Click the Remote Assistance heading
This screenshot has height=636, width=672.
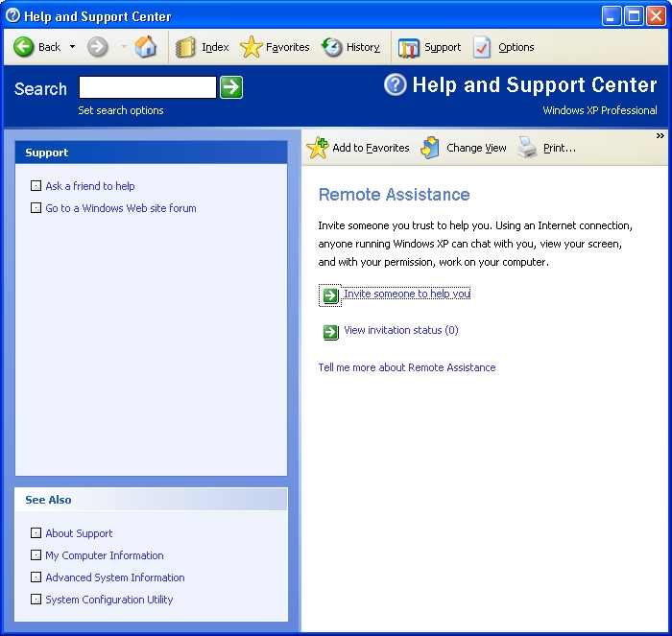[x=394, y=195]
